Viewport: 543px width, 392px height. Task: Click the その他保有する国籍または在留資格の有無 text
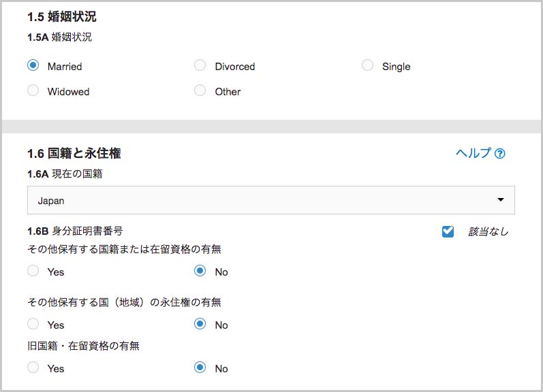pos(124,249)
